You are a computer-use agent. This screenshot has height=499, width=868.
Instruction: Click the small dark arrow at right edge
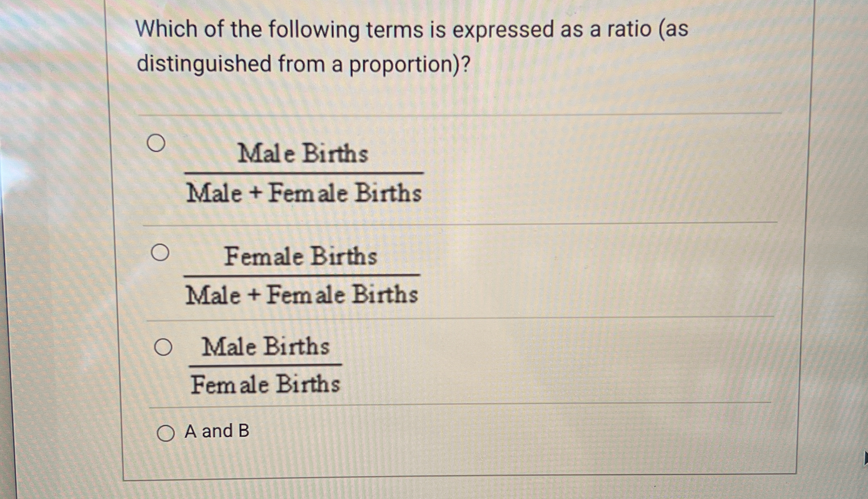point(865,458)
